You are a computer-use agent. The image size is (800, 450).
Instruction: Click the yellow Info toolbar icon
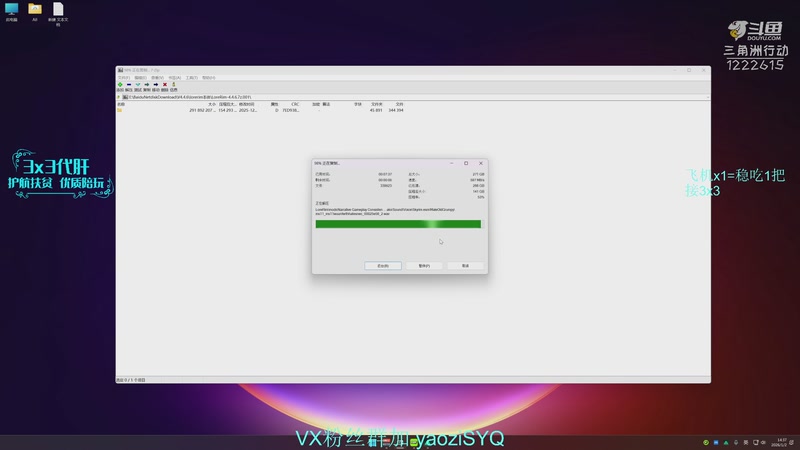(173, 85)
